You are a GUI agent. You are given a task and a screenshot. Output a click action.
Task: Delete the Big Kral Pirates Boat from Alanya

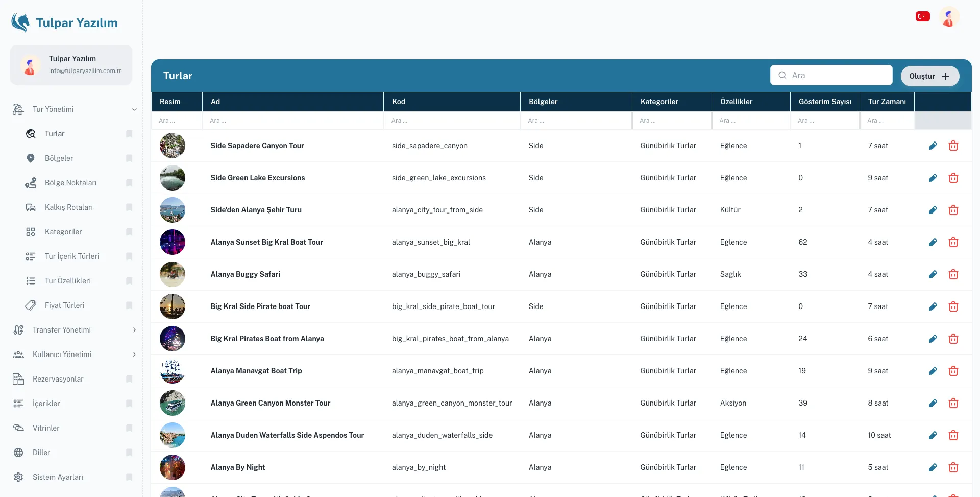coord(953,339)
